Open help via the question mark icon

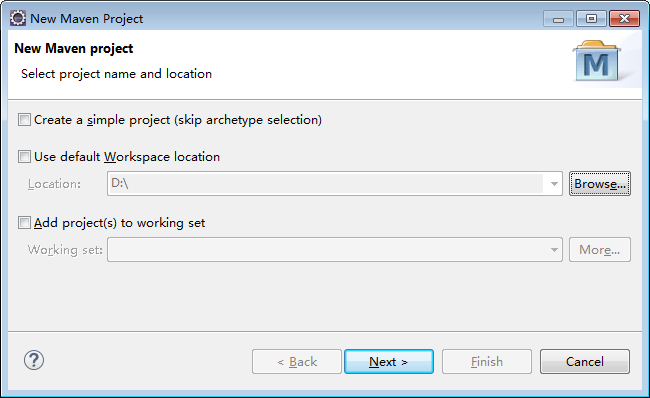point(34,360)
